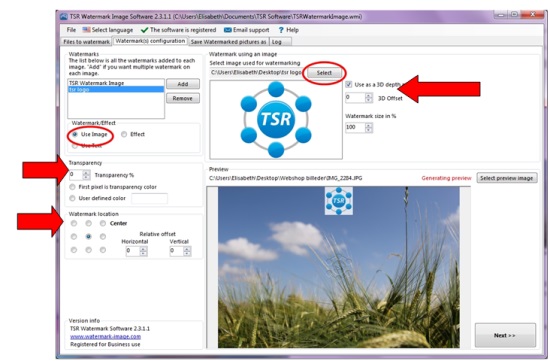550x361 pixels.
Task: Click the Horizontal offset field
Action: pos(133,251)
